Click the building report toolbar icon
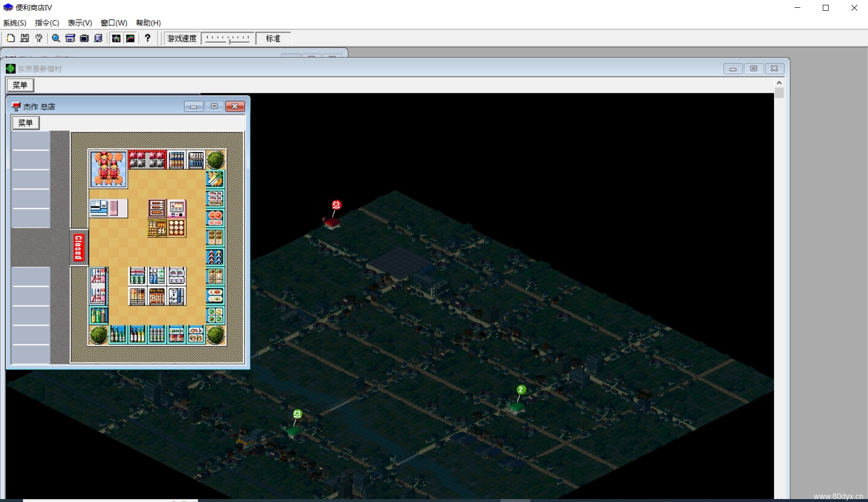The height and width of the screenshot is (502, 868). point(98,38)
